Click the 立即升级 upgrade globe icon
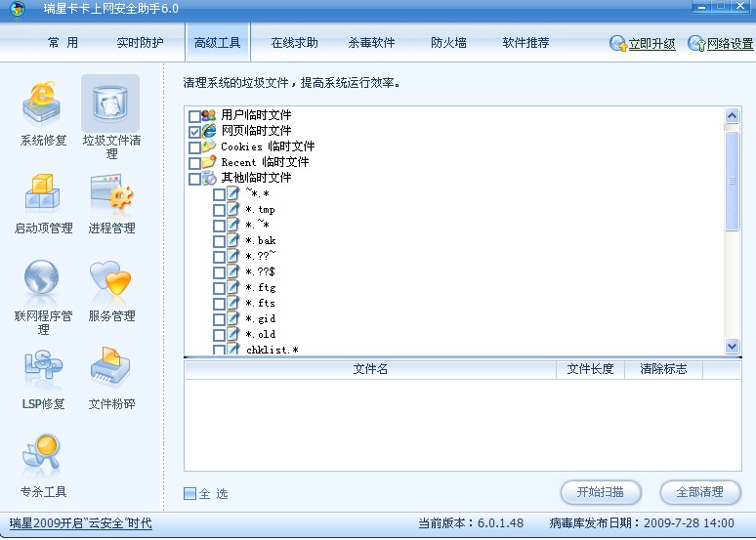The width and height of the screenshot is (756, 540). click(618, 43)
